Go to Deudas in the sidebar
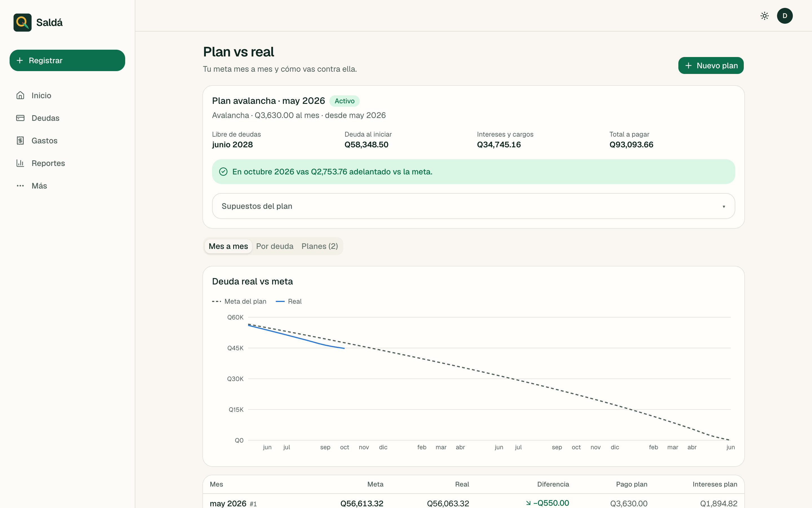Viewport: 812px width, 508px height. (x=67, y=118)
